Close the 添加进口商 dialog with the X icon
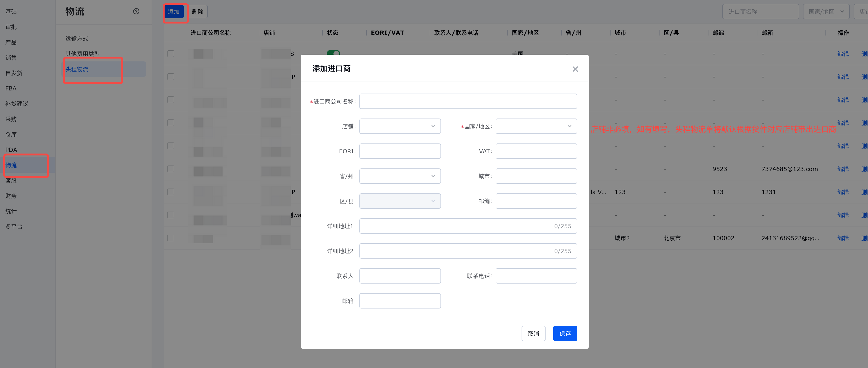 [575, 69]
